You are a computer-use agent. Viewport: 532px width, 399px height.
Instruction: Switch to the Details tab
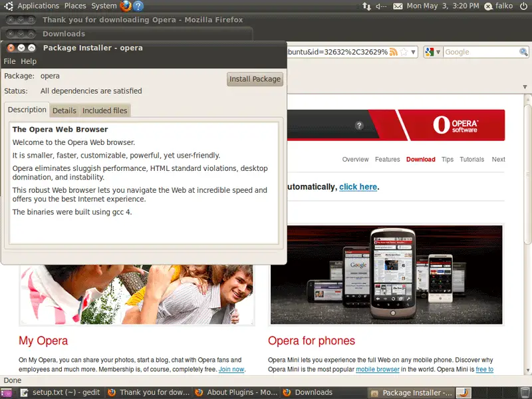[x=64, y=110]
